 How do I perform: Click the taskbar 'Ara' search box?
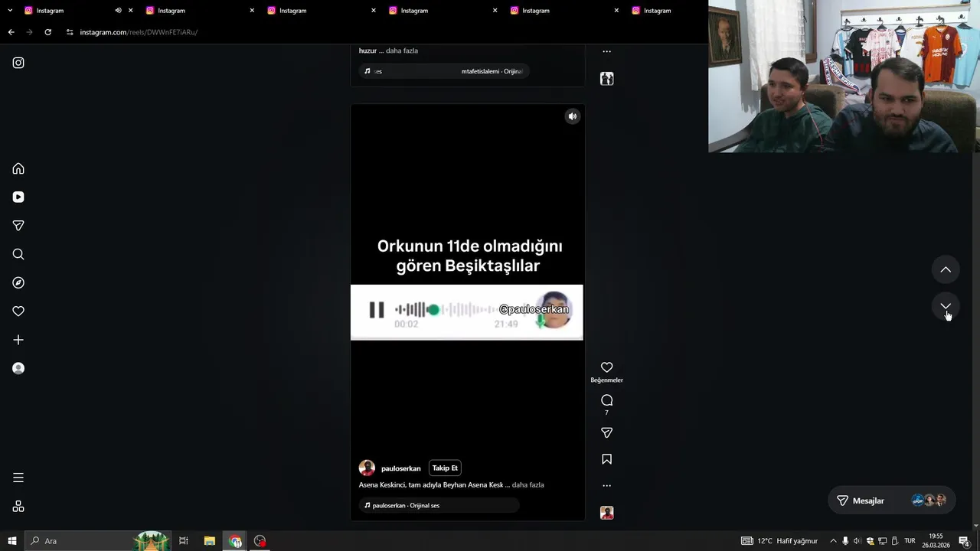[x=100, y=541]
